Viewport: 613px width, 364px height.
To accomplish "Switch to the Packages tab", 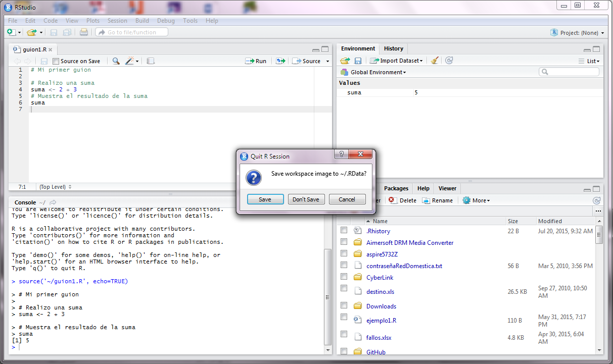I will click(396, 188).
